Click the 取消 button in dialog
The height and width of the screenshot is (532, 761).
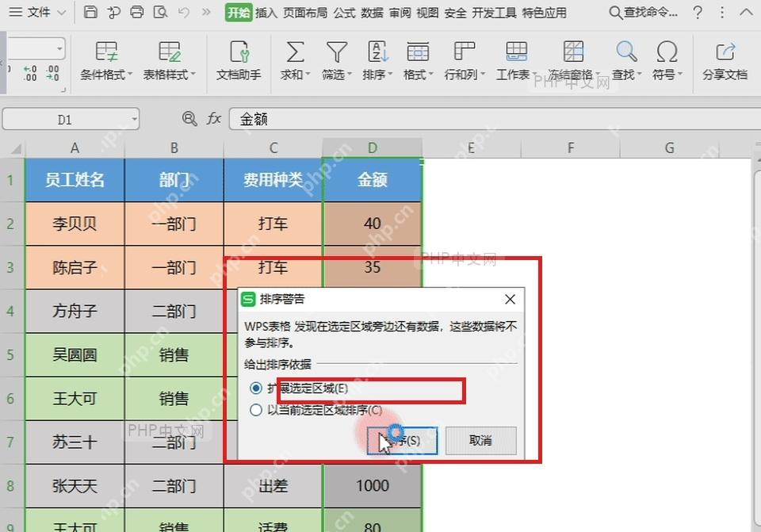point(481,440)
